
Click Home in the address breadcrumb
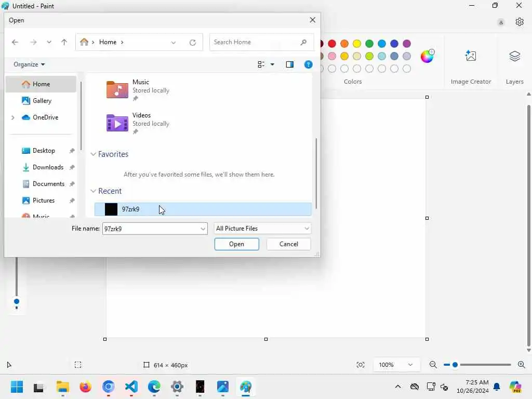tap(108, 42)
